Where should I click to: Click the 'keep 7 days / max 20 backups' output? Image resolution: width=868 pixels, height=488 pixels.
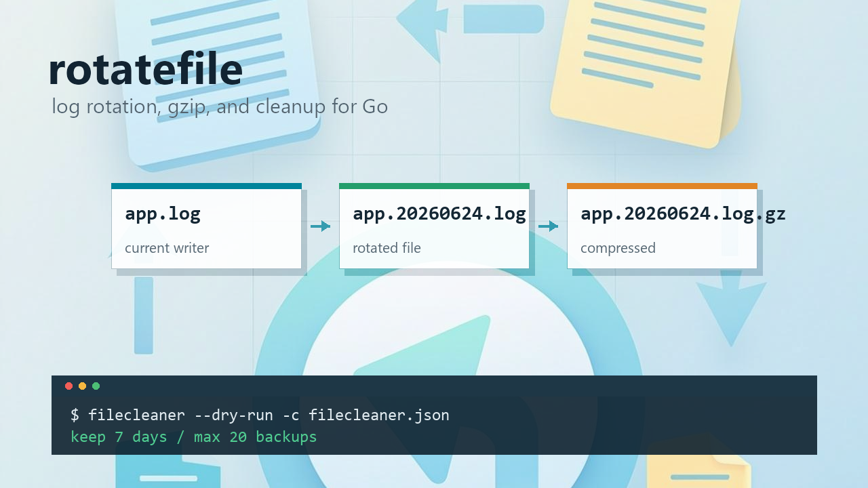coord(194,436)
